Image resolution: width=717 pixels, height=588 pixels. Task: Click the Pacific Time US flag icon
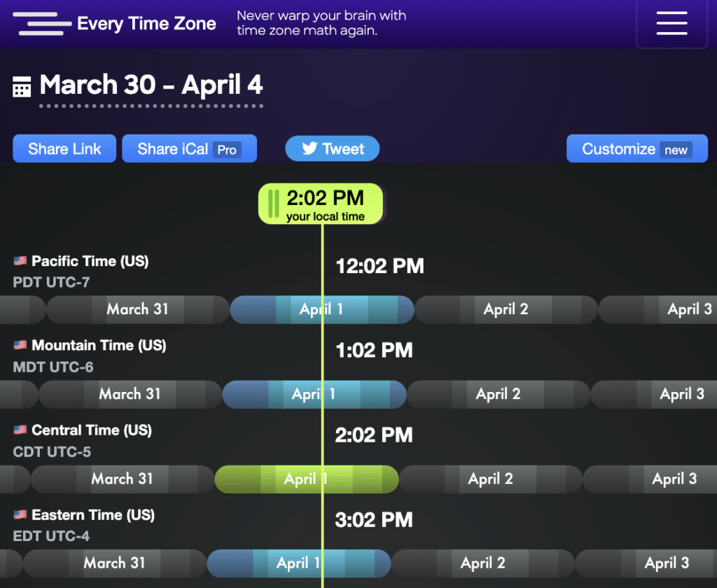click(x=20, y=261)
